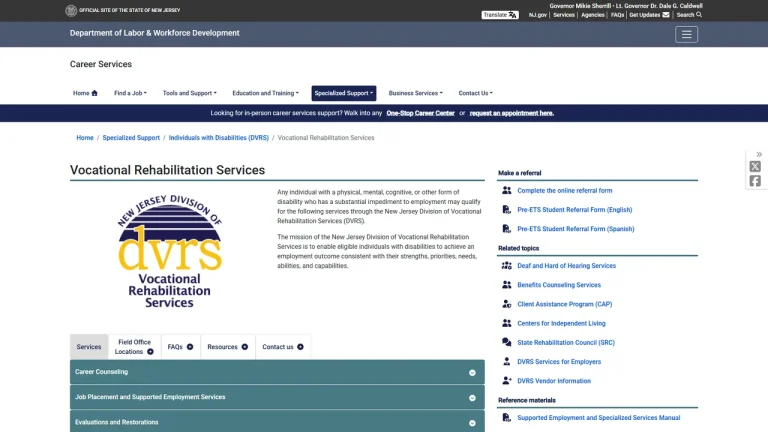Open Agencies link in top bar
The image size is (768, 432).
click(x=593, y=15)
